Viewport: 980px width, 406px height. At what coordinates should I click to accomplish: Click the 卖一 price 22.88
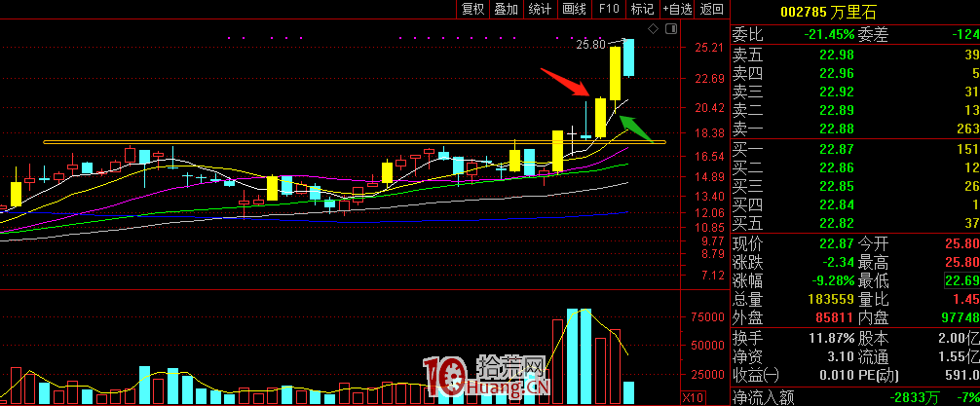pyautogui.click(x=836, y=129)
